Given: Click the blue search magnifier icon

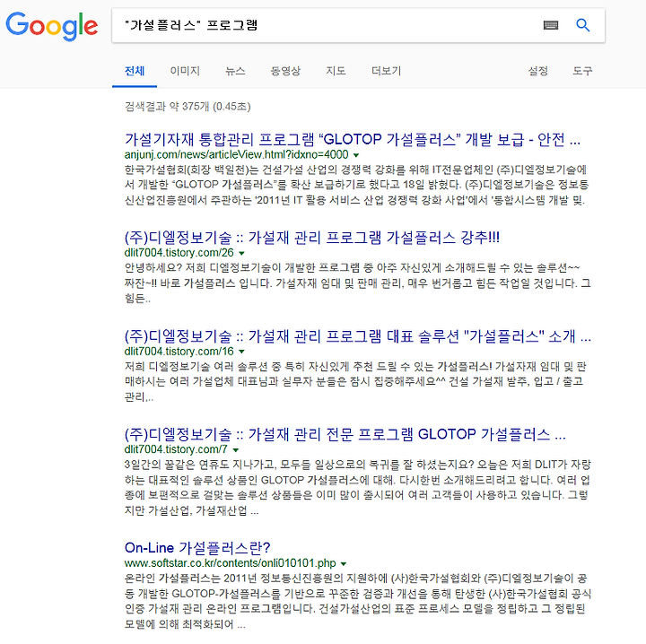Looking at the screenshot, I should click(582, 25).
